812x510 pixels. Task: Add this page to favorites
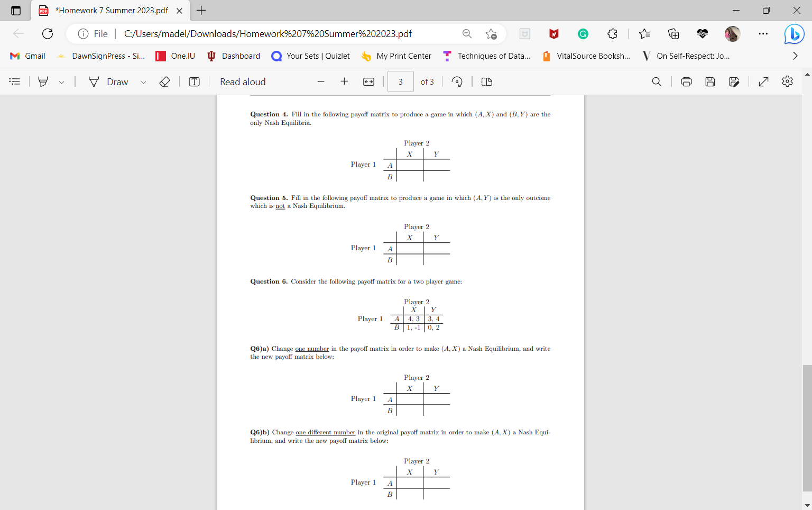491,34
